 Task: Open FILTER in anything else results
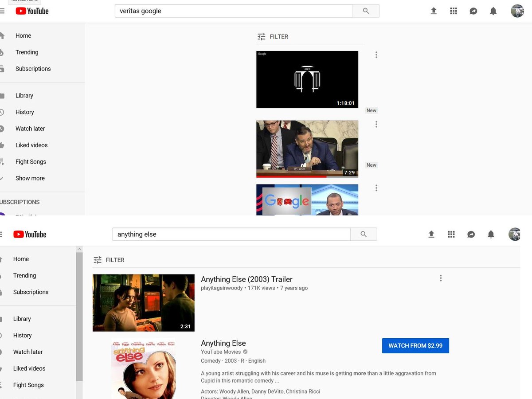point(109,260)
